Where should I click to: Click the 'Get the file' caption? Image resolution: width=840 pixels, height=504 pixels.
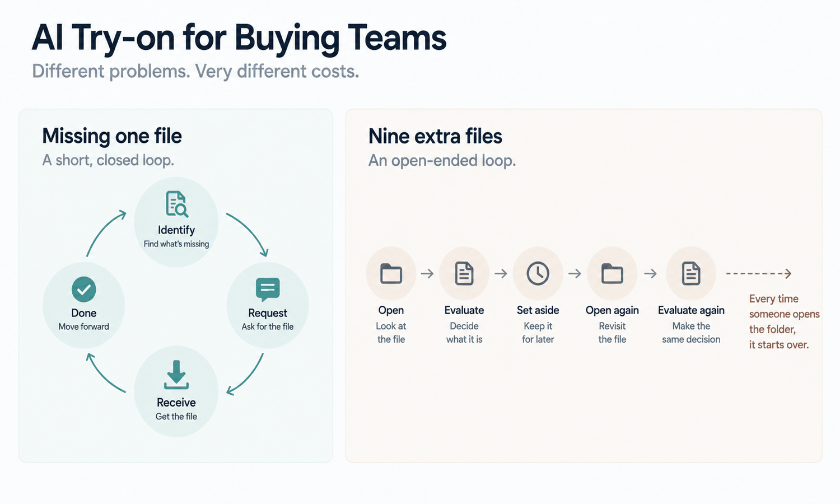(176, 417)
